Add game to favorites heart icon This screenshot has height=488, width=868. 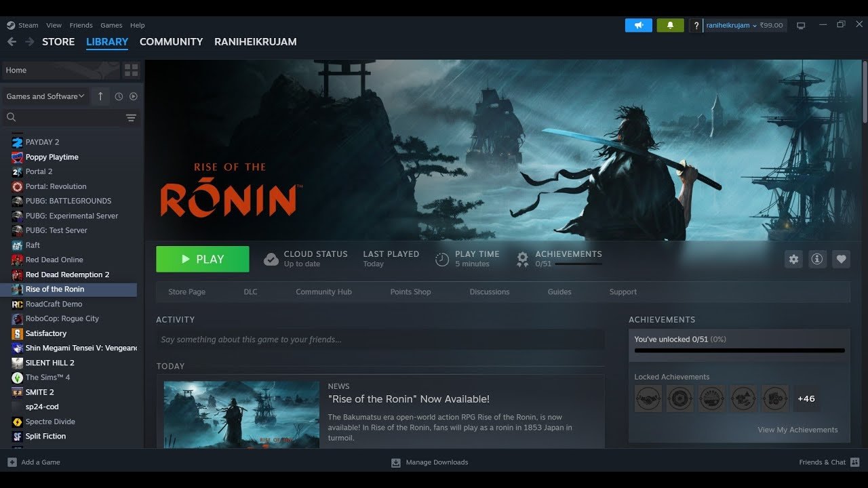click(x=841, y=259)
